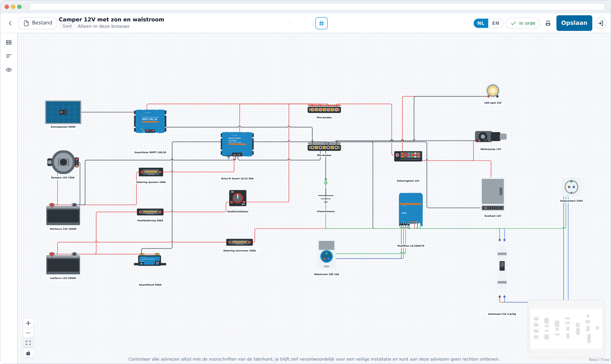
Task: Select the Startaccu 12V 100Ah battery
Action: [63, 214]
